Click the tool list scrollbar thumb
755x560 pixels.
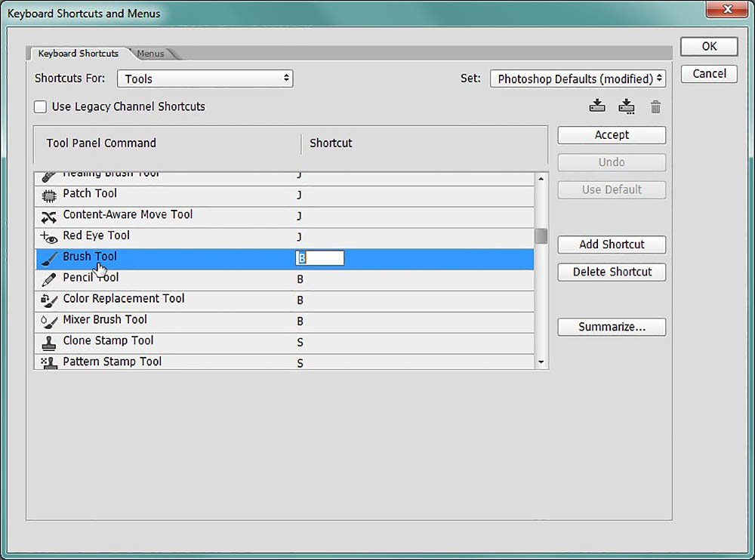click(x=541, y=236)
